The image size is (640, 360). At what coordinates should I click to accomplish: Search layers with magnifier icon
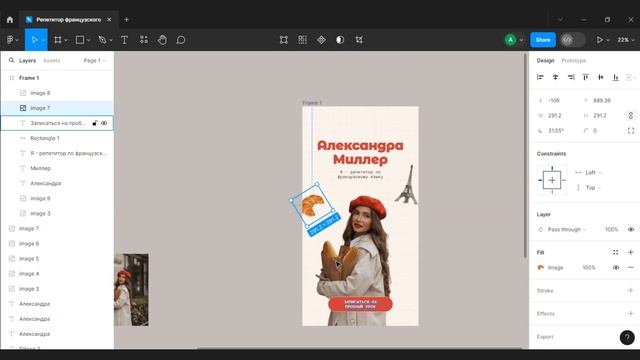tap(11, 60)
